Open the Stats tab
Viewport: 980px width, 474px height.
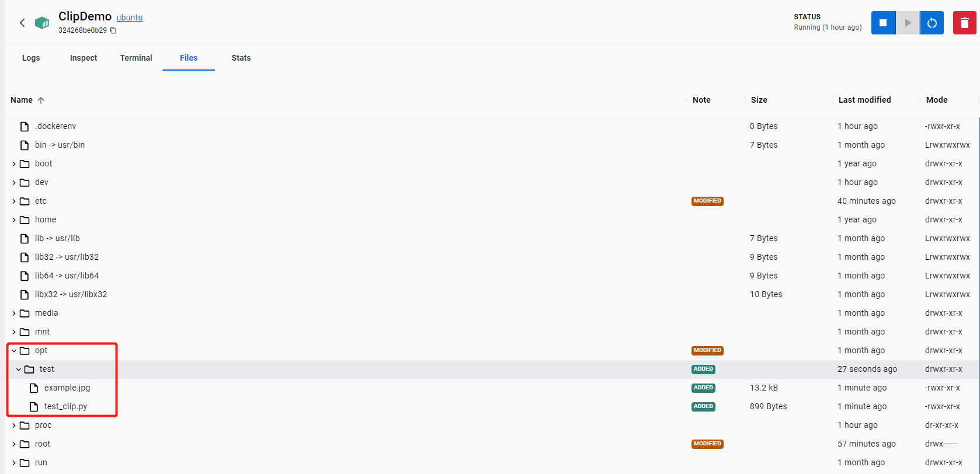coord(241,58)
